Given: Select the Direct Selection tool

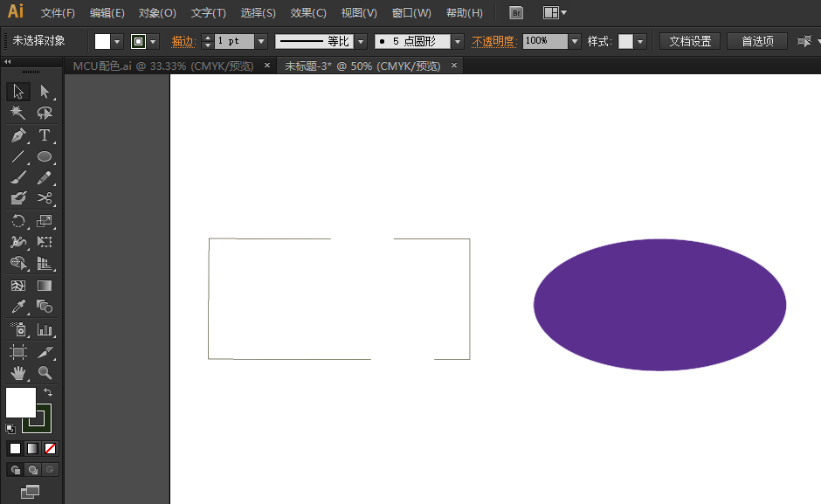Looking at the screenshot, I should (45, 92).
